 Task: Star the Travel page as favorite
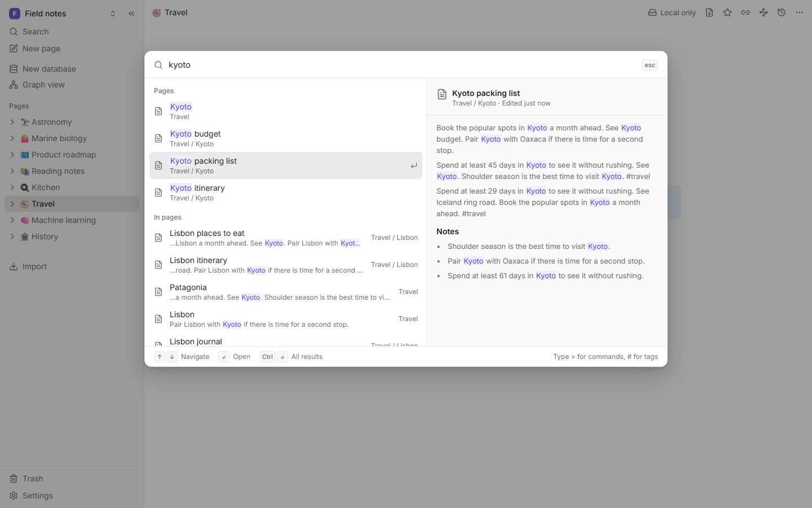coord(727,12)
